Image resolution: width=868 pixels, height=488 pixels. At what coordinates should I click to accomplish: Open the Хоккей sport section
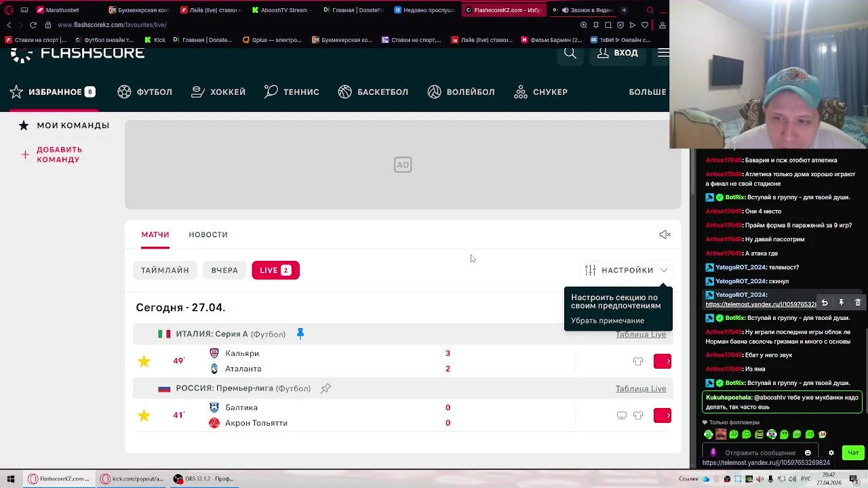pos(218,91)
